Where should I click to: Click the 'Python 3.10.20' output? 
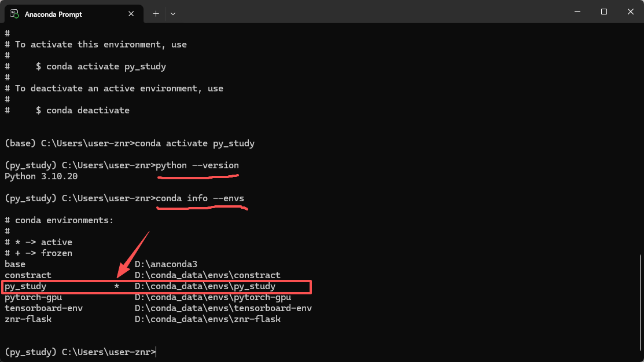pyautogui.click(x=41, y=176)
